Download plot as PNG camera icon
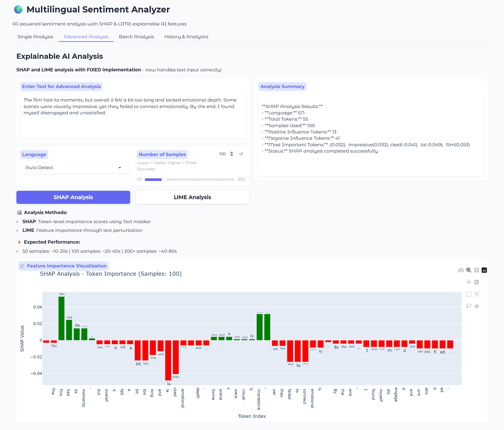This screenshot has height=430, width=504. point(461,270)
